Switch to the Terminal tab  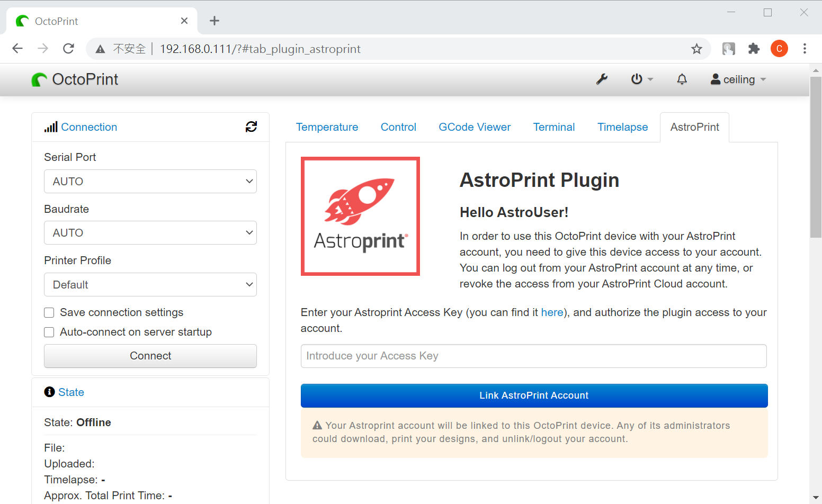(x=553, y=127)
